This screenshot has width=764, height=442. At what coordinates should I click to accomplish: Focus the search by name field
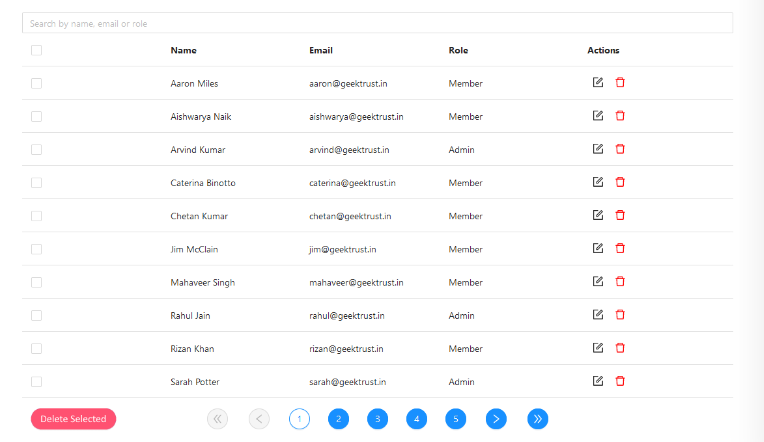[378, 23]
